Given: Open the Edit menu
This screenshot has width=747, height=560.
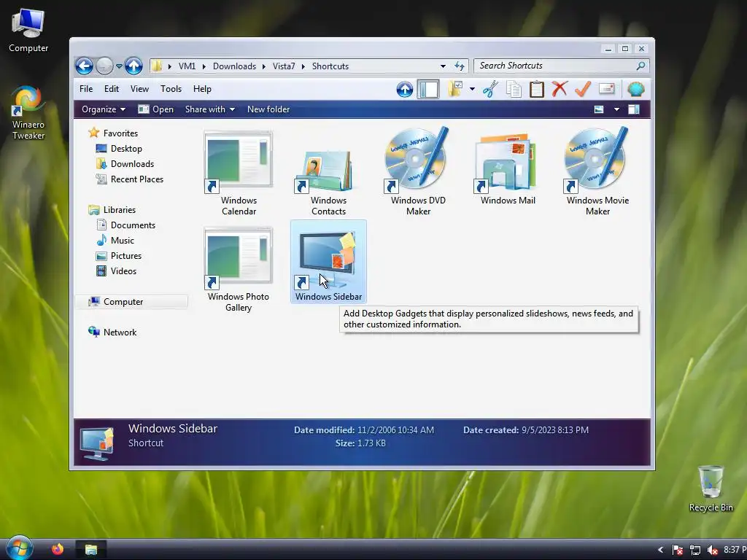Looking at the screenshot, I should 112,89.
